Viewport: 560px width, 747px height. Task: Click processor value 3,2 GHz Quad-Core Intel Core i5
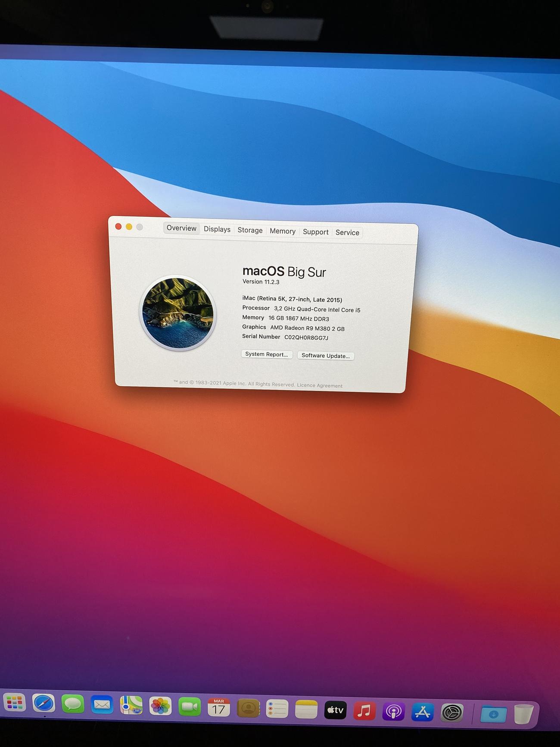tap(317, 309)
